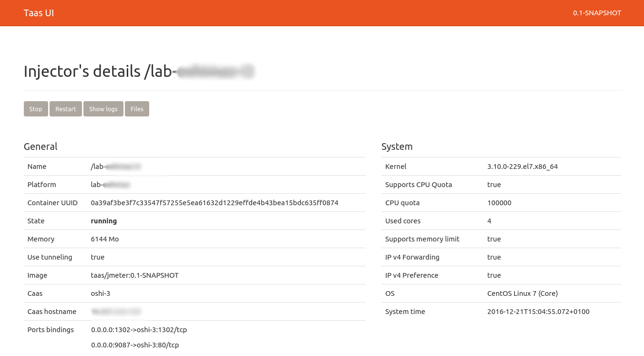The height and width of the screenshot is (356, 644).
Task: Stop the injector container
Action: tap(36, 109)
